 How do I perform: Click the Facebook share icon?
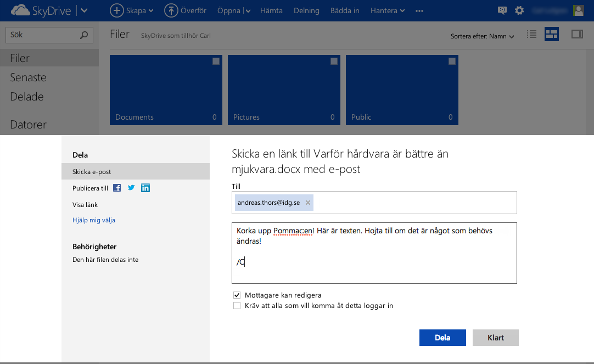point(117,188)
